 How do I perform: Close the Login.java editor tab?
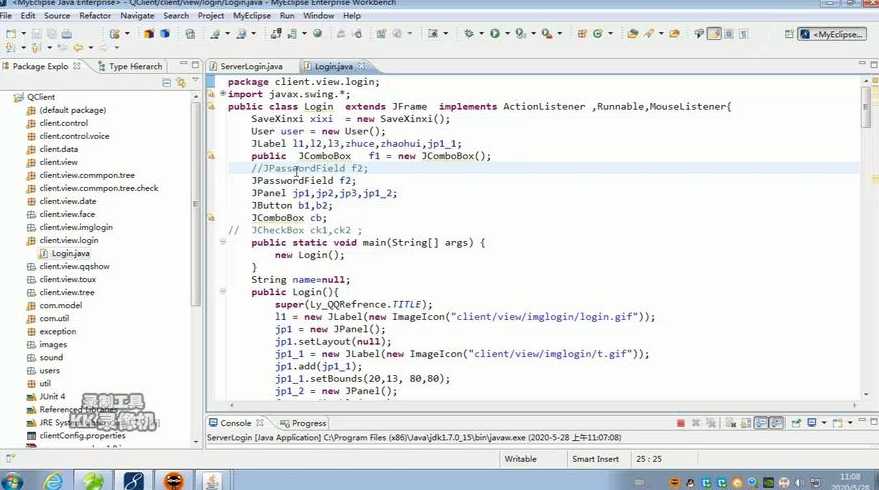pyautogui.click(x=361, y=67)
